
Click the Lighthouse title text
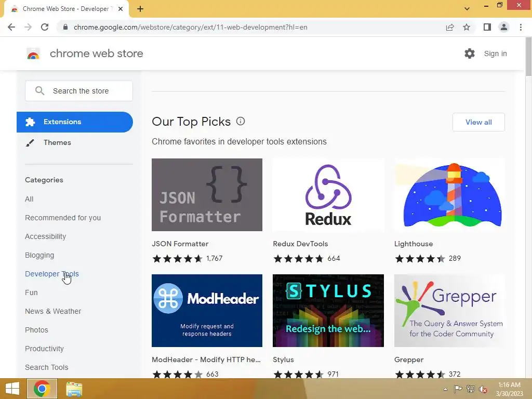pyautogui.click(x=413, y=244)
